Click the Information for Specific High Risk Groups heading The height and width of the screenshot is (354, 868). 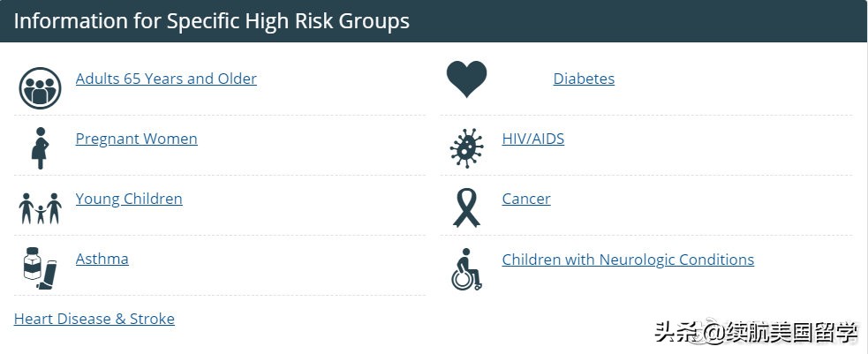pyautogui.click(x=212, y=21)
